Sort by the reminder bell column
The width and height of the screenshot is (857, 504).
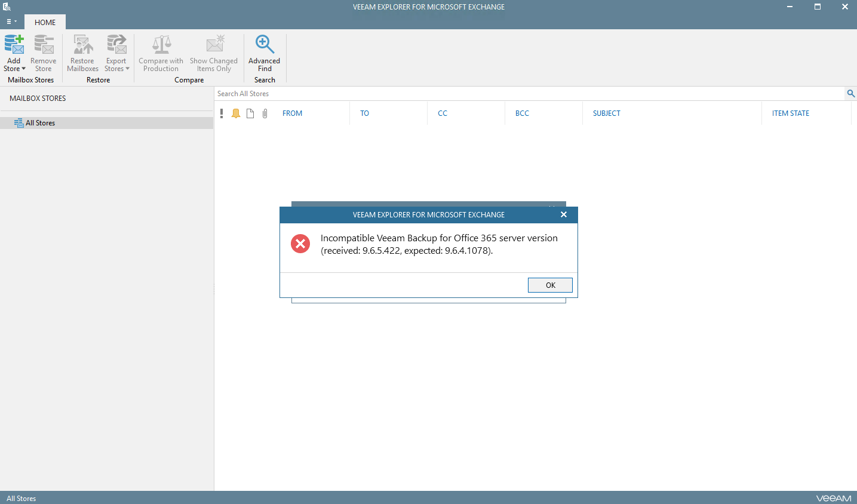click(236, 113)
